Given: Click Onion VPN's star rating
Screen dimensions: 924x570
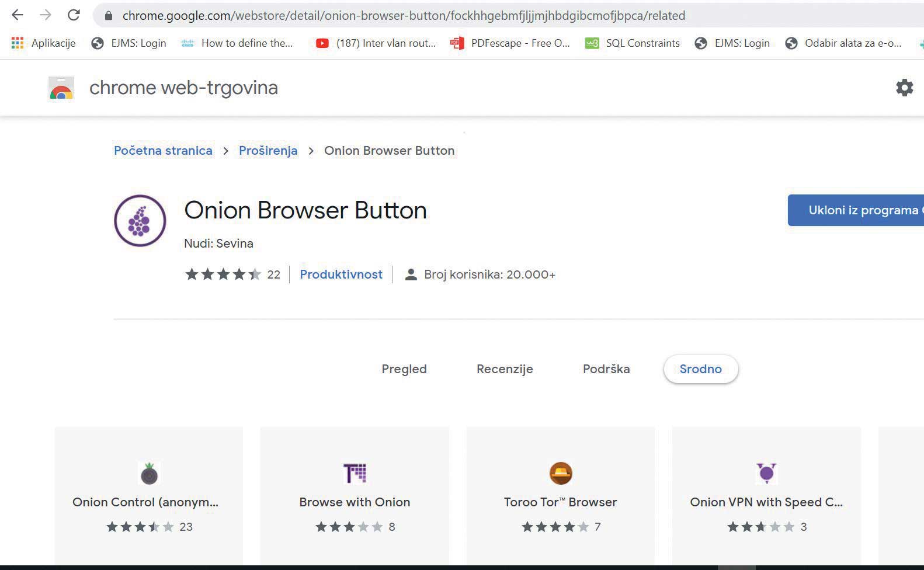Looking at the screenshot, I should [761, 527].
